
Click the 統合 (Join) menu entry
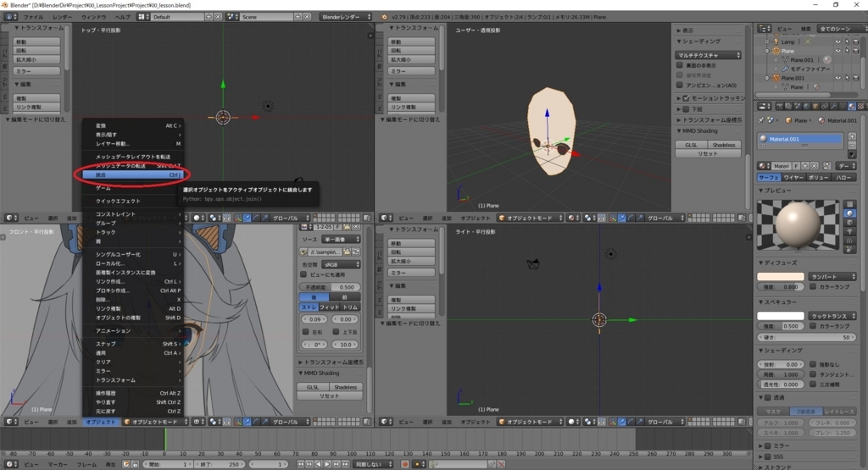tap(133, 174)
